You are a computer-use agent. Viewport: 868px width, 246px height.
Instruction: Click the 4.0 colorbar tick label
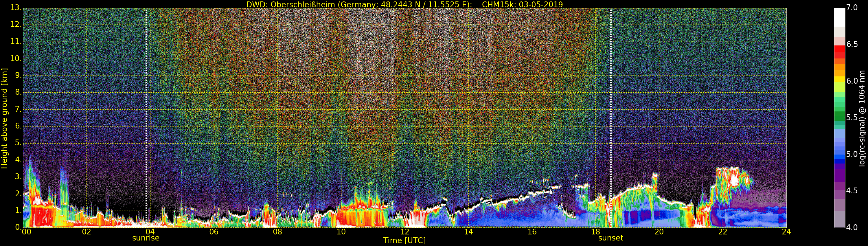coord(852,227)
